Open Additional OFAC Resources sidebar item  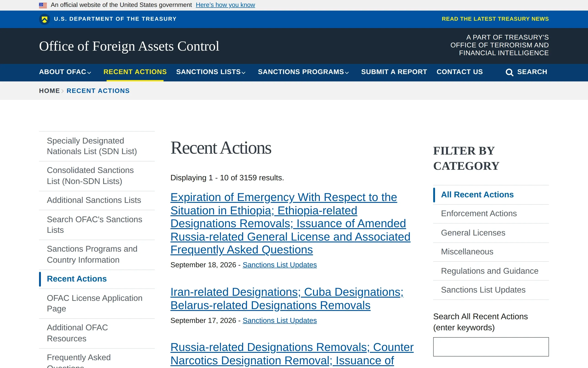coord(97,333)
